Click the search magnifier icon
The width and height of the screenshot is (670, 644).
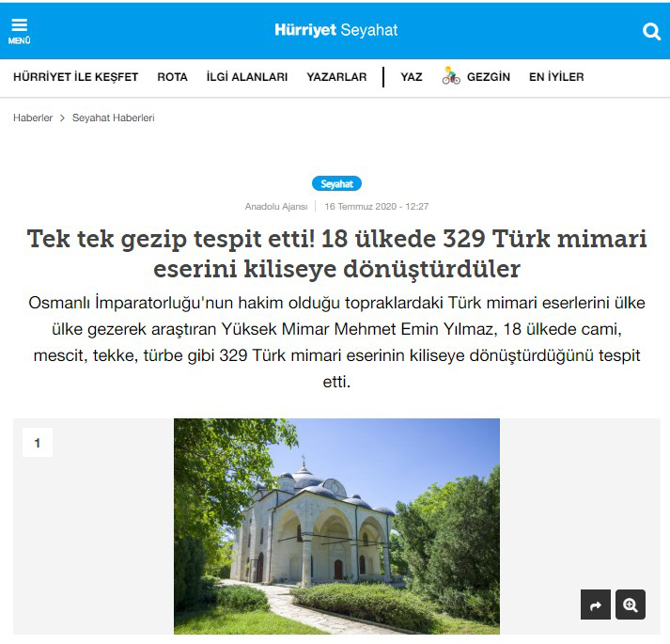pyautogui.click(x=651, y=31)
